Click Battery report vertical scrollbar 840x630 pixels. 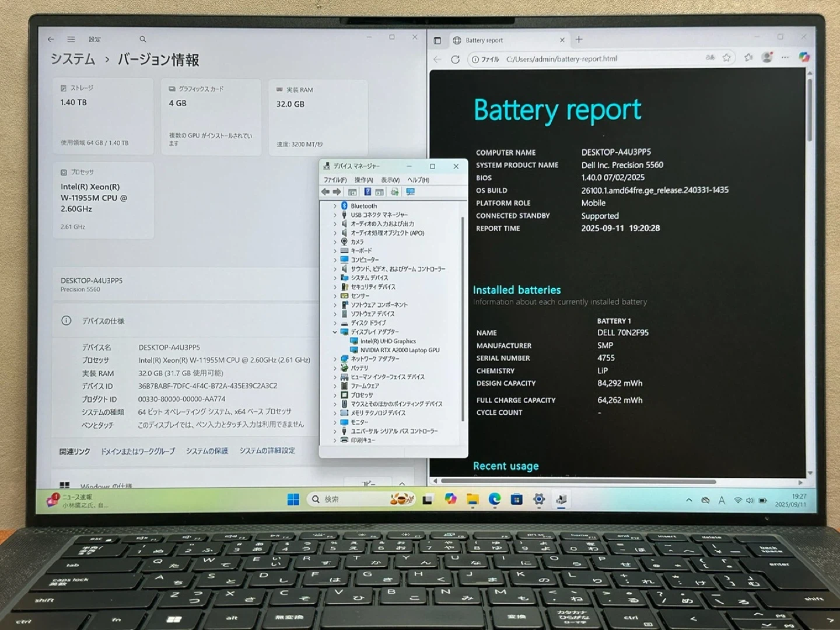coord(810,111)
